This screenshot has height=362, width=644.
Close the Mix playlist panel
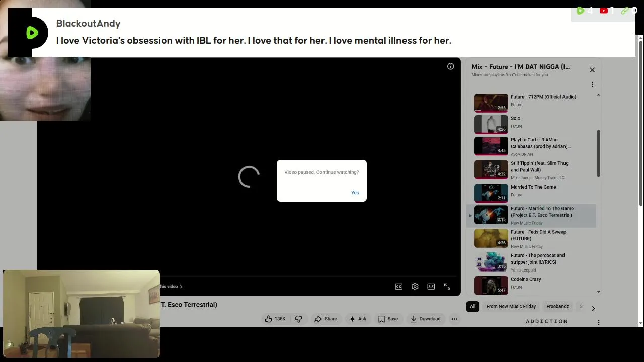592,70
